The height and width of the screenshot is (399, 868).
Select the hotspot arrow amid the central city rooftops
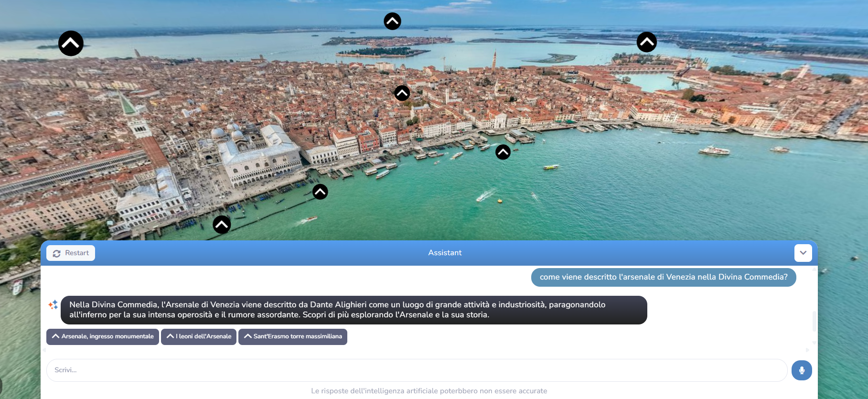pos(402,93)
